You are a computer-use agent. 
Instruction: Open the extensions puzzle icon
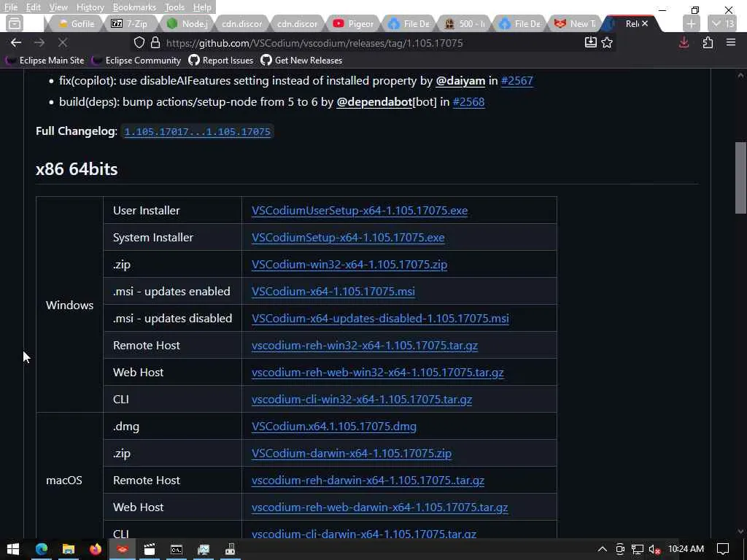point(708,43)
